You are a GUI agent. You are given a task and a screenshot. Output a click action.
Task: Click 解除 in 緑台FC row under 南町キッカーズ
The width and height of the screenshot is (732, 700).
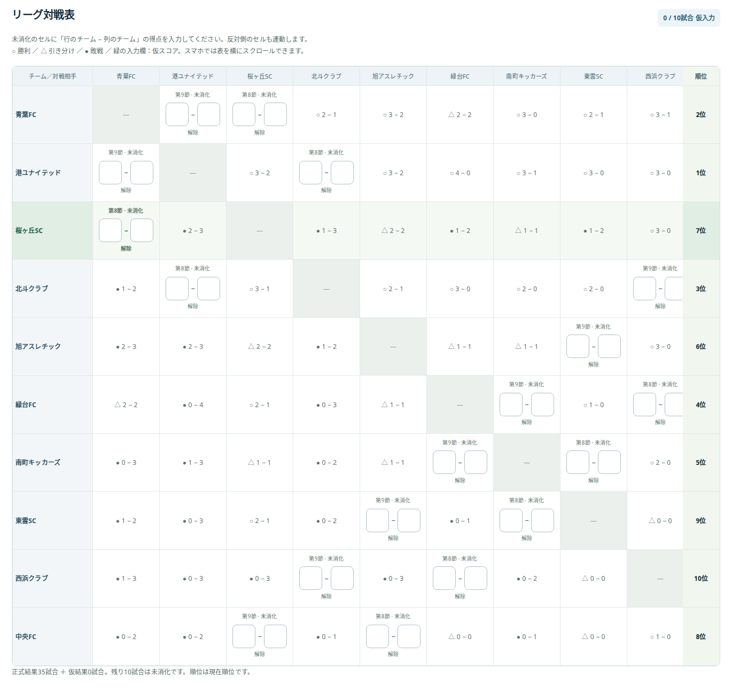click(x=527, y=422)
